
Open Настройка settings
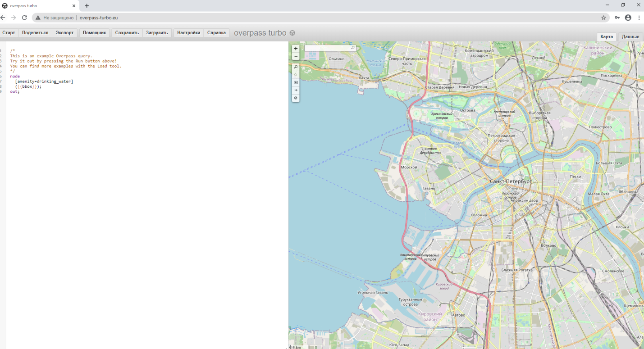(188, 33)
